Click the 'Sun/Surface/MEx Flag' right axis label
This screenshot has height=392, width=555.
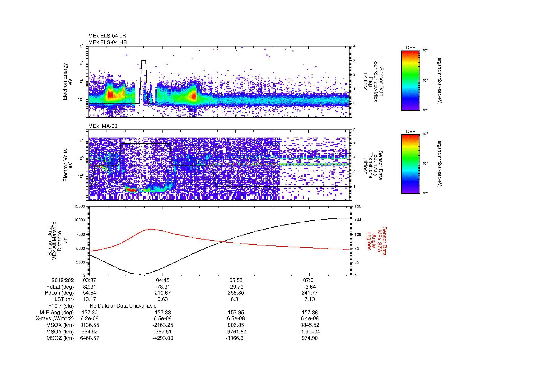(x=373, y=82)
